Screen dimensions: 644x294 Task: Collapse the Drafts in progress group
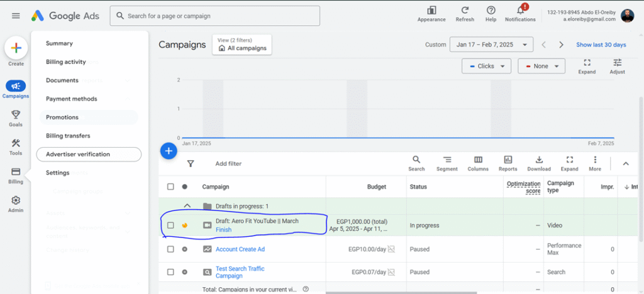pyautogui.click(x=187, y=206)
